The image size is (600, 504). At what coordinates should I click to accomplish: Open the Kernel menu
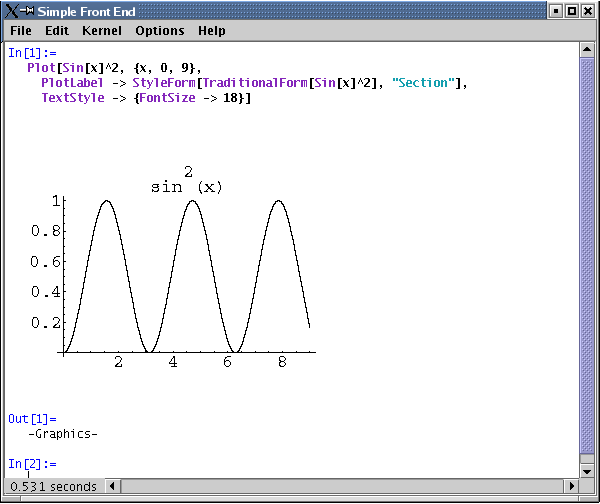[x=102, y=31]
